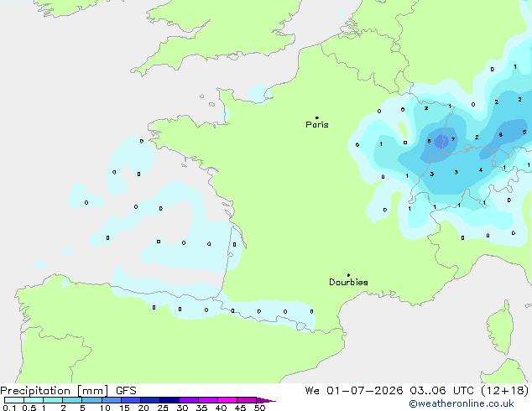Viewport: 532px width, 411px height.
Task: Click the '(12+18)' forecast run text
Action: tap(505, 391)
